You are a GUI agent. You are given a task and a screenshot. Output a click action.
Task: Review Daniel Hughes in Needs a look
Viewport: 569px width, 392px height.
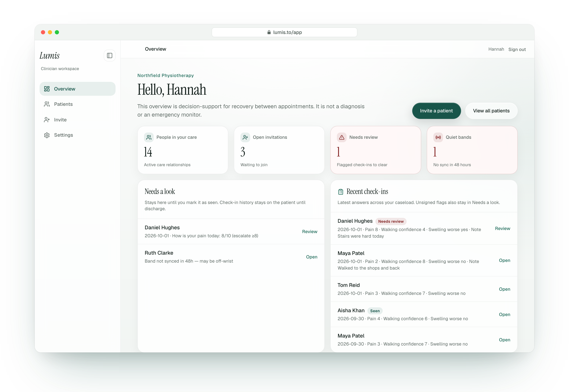310,232
